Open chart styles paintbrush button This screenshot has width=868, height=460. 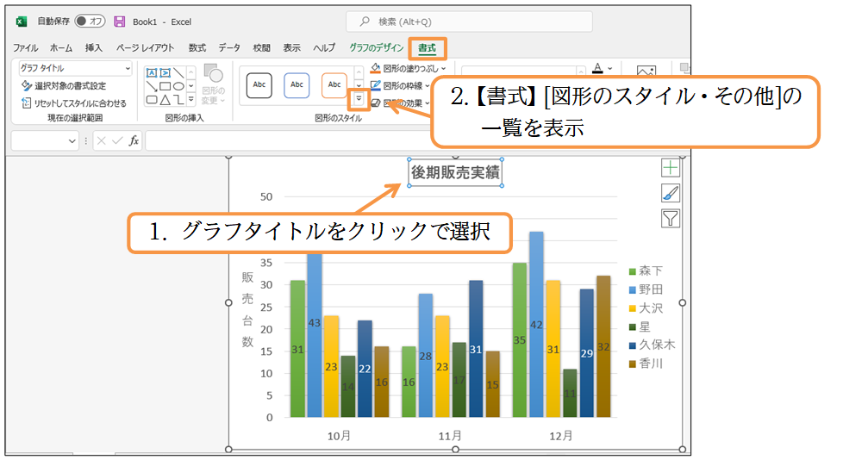point(671,193)
